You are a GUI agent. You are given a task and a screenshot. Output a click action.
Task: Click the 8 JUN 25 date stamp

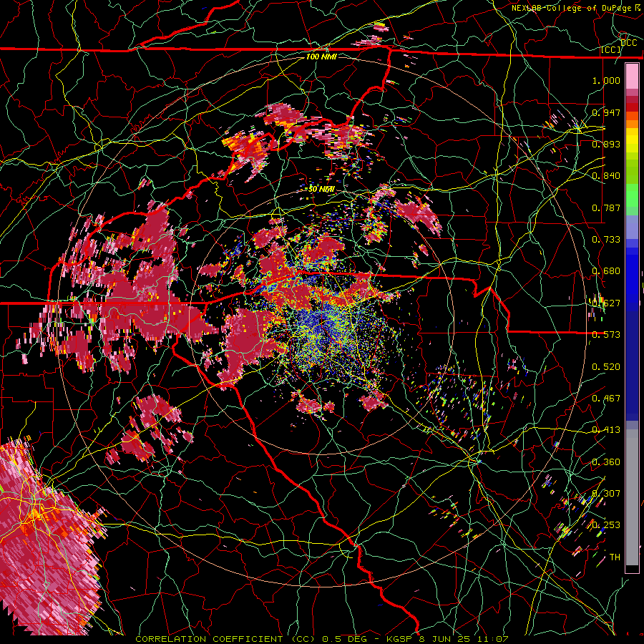click(445, 639)
